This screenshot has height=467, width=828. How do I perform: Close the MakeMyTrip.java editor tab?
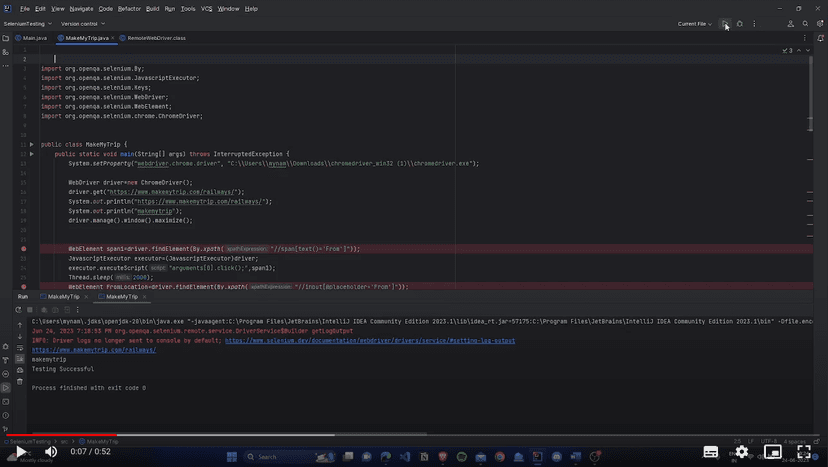[x=112, y=38]
